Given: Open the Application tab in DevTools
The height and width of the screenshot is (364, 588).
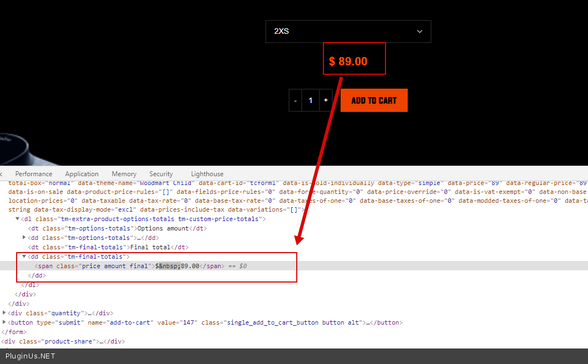Looking at the screenshot, I should click(82, 174).
